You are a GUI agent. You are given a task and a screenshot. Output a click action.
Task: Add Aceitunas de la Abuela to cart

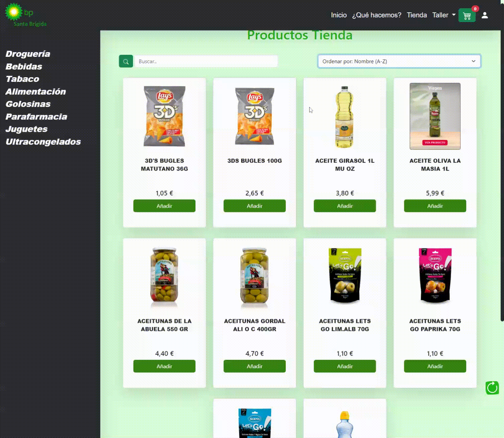click(164, 366)
